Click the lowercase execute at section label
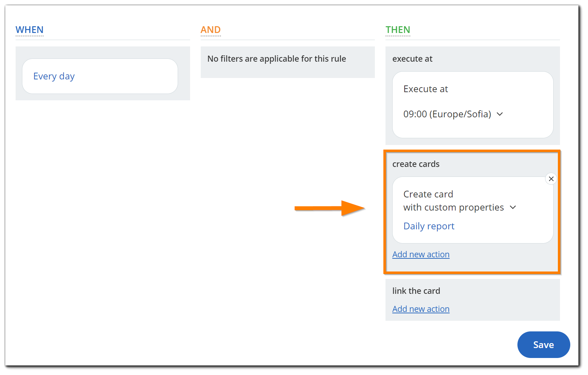 [412, 59]
